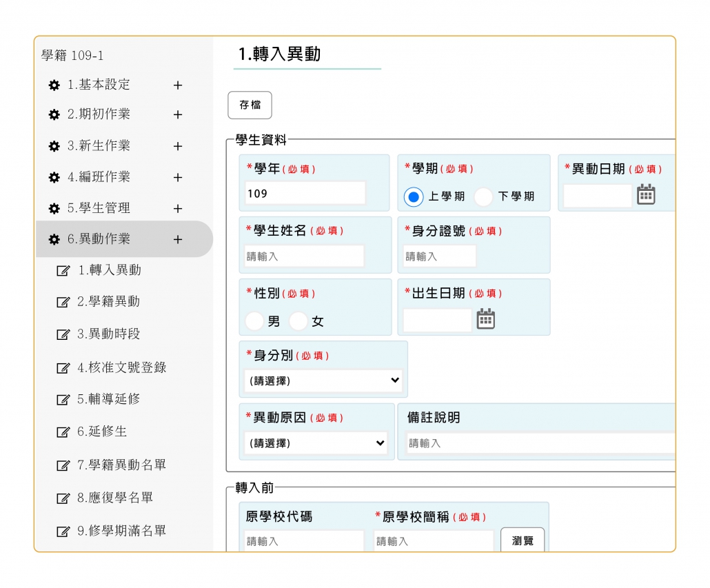Click the gear icon beside 5.學生管理
This screenshot has width=710, height=588.
pyautogui.click(x=54, y=209)
